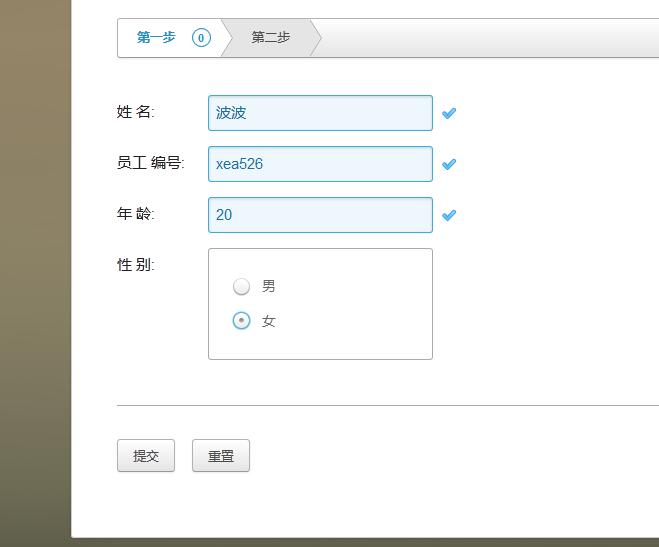
Task: Click the checkmark icon beside 姓名 field
Action: (x=449, y=113)
